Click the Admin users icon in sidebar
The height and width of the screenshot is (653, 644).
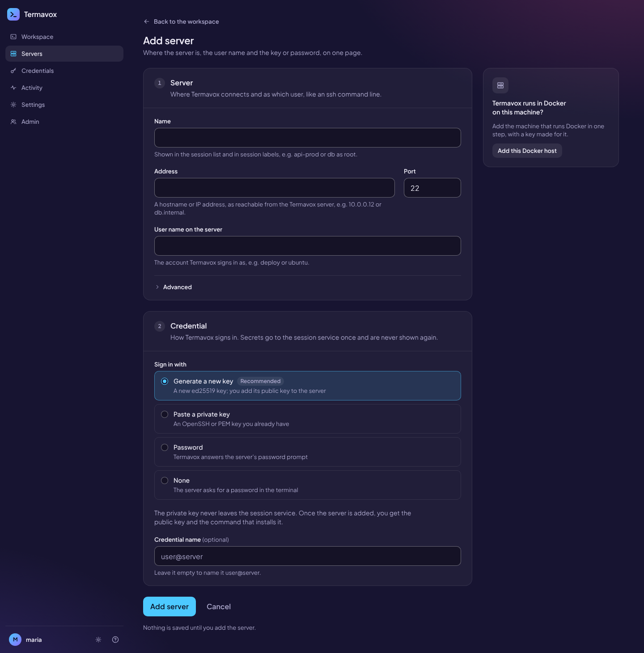coord(13,122)
